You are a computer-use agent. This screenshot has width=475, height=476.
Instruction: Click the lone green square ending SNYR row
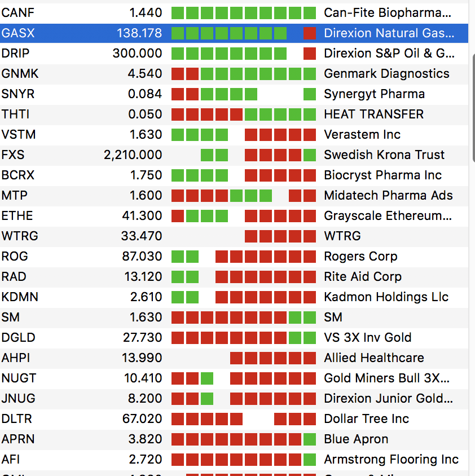pyautogui.click(x=310, y=94)
